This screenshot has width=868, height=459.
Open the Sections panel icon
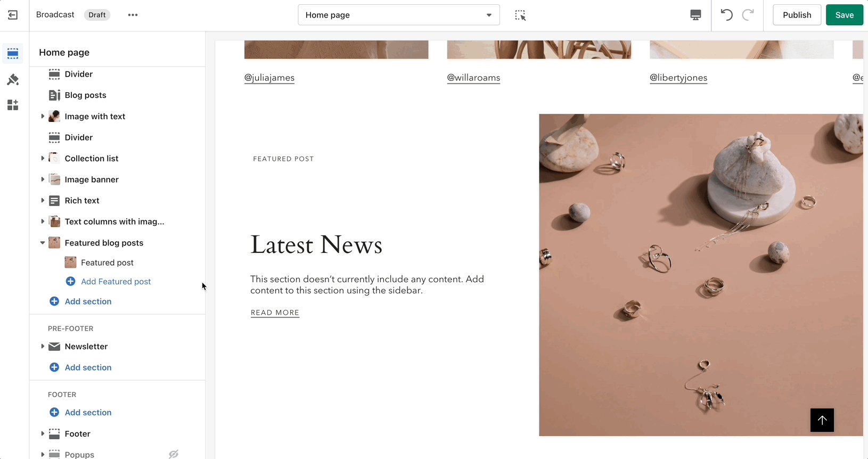13,54
